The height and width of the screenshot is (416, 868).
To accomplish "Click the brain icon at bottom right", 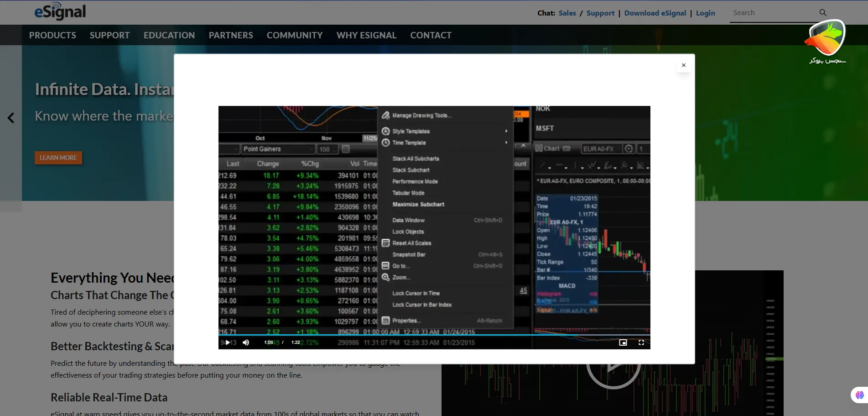I will point(859,395).
